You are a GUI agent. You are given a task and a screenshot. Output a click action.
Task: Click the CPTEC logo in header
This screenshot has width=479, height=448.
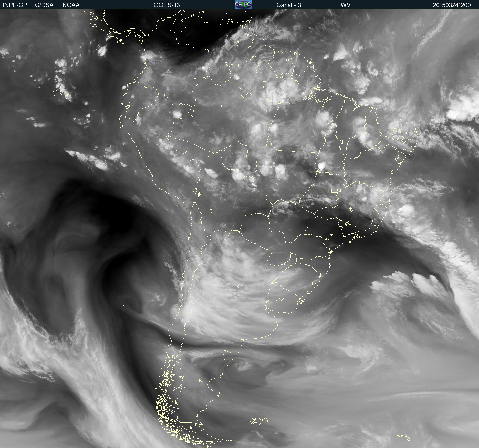click(x=243, y=5)
